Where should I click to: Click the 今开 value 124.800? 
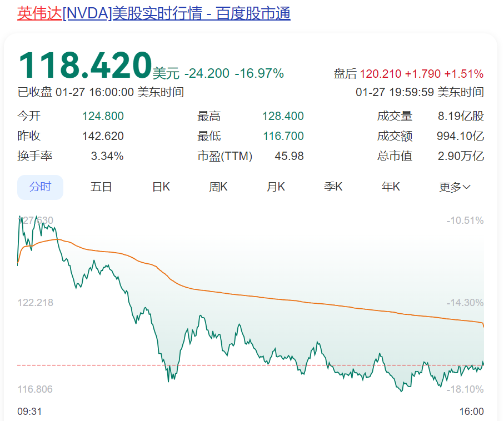103,116
